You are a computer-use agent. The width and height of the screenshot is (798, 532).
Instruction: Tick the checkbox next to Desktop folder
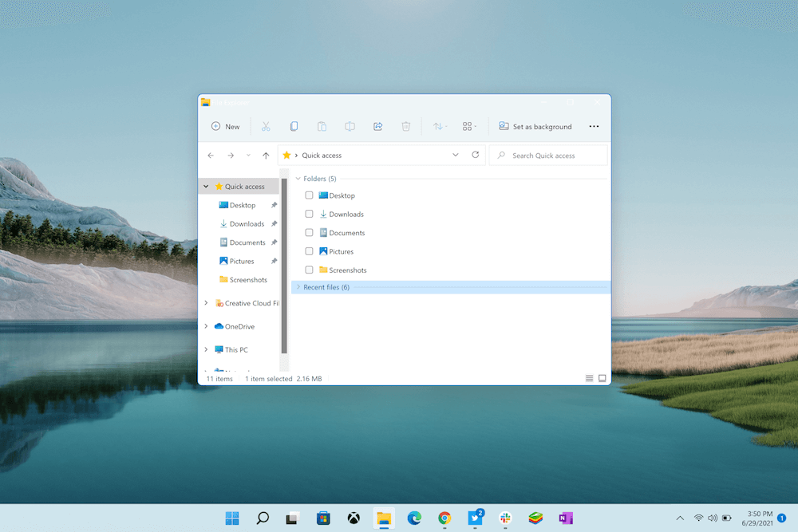pyautogui.click(x=310, y=195)
